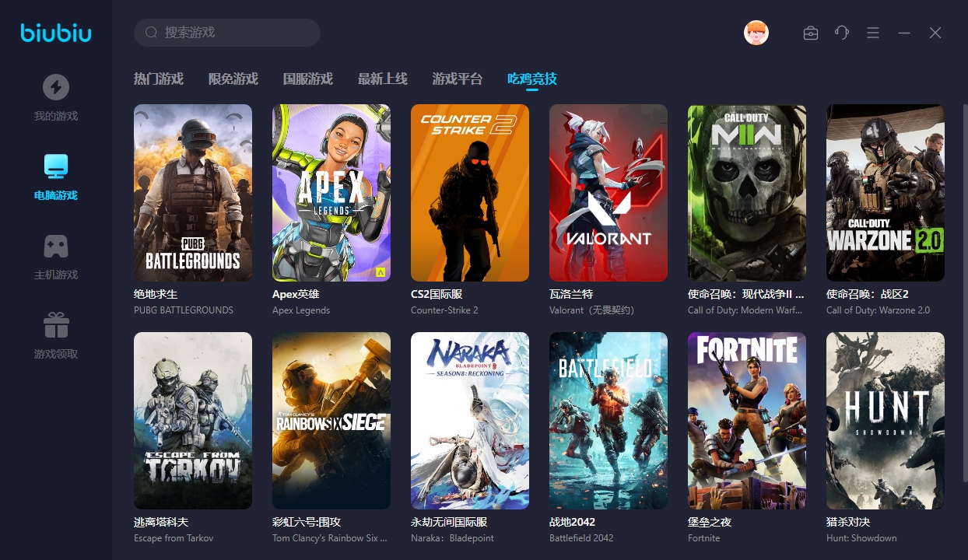Open the 国服游戏 tab
The image size is (968, 560).
pos(307,79)
